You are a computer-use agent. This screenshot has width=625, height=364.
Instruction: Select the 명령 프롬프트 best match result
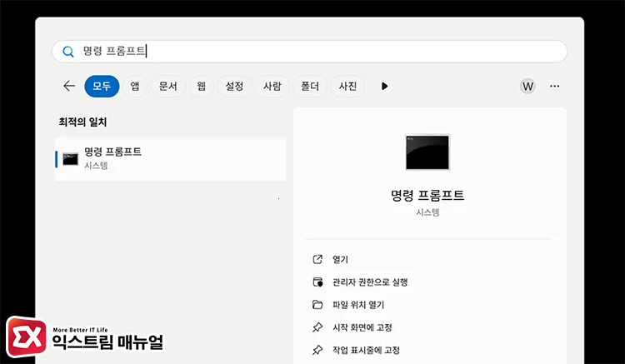click(170, 159)
